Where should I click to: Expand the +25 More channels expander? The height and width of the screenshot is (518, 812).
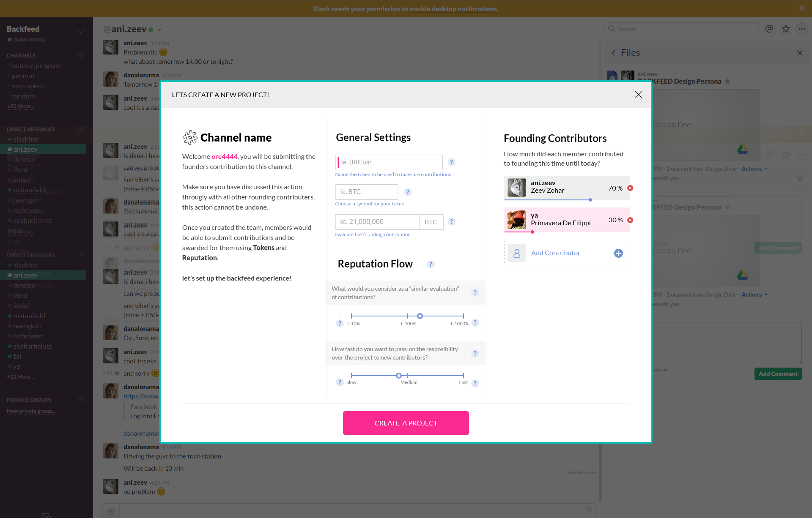point(20,106)
